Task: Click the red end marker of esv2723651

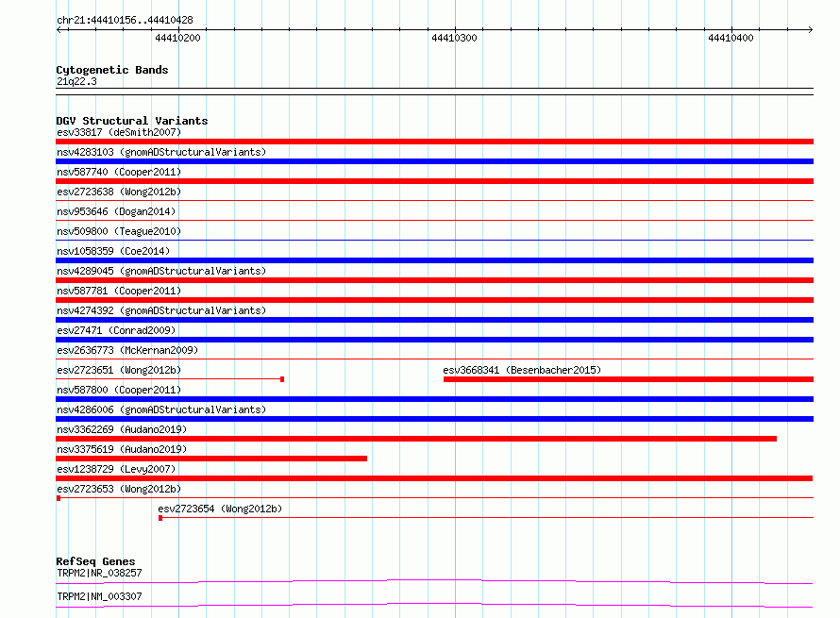Action: pos(282,379)
